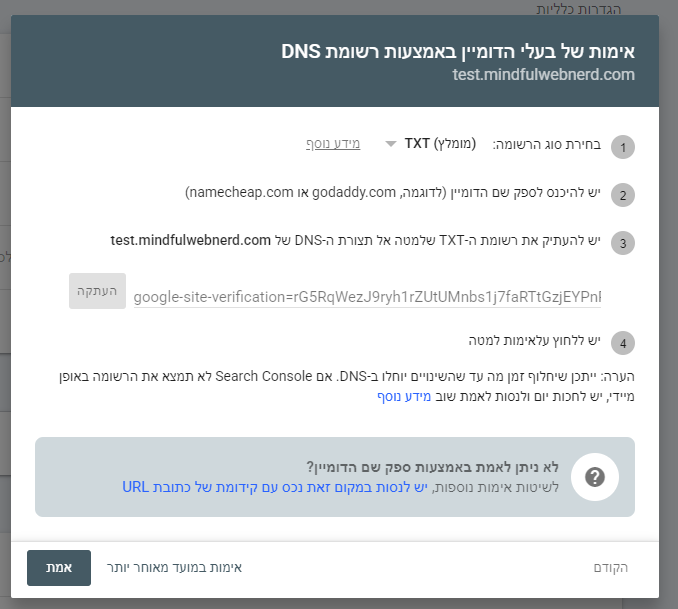Try a URL-prefix property link instead
Image resolution: width=678 pixels, height=609 pixels.
(275, 487)
